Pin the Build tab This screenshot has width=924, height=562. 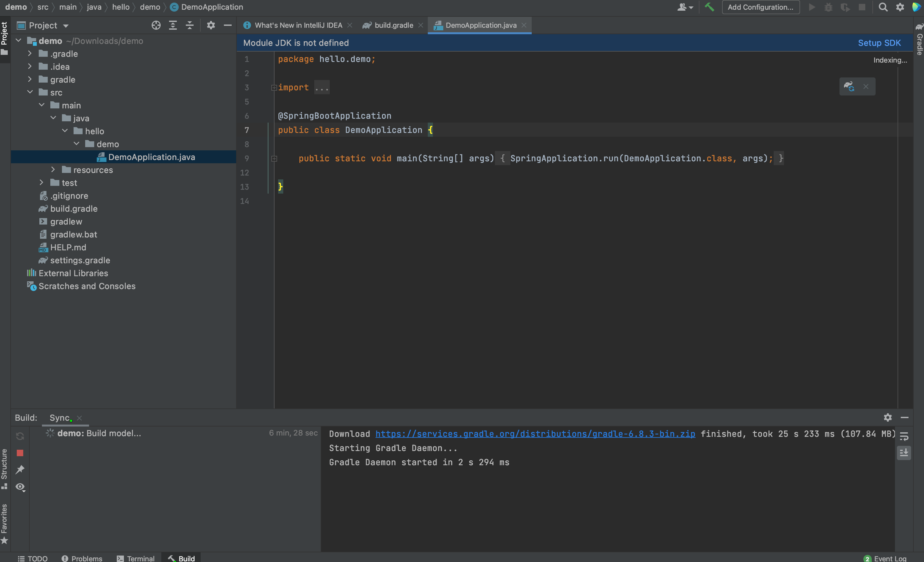click(x=20, y=470)
